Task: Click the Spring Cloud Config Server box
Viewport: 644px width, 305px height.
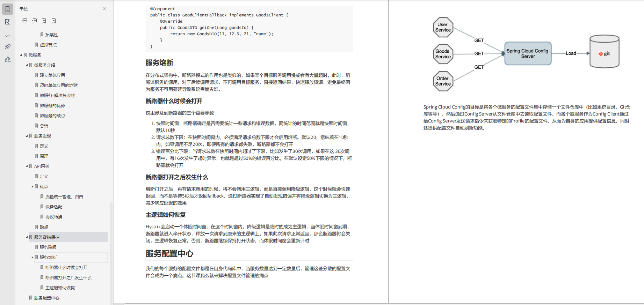Action: [x=528, y=53]
